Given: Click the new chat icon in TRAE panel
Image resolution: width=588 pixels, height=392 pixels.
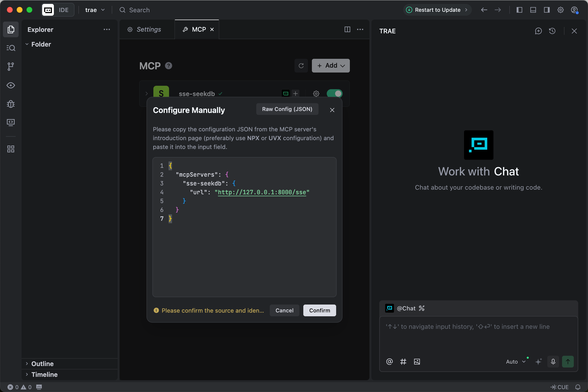Looking at the screenshot, I should pos(538,31).
